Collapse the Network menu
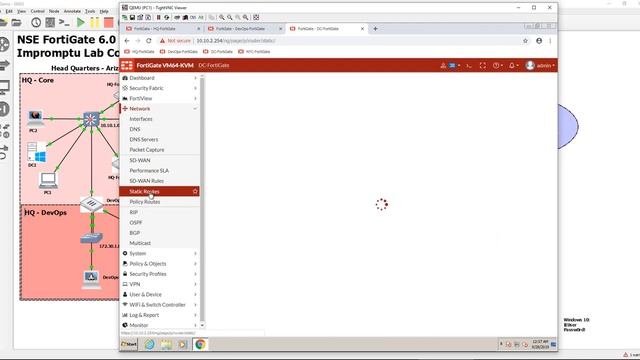 tap(159, 109)
